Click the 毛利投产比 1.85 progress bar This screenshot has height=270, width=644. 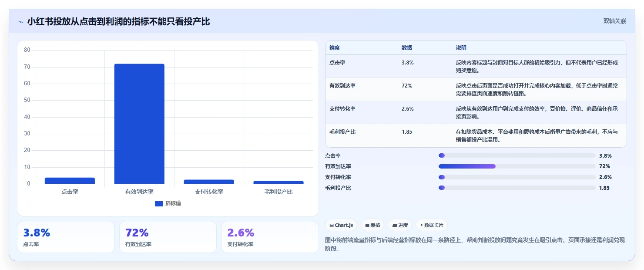517,188
